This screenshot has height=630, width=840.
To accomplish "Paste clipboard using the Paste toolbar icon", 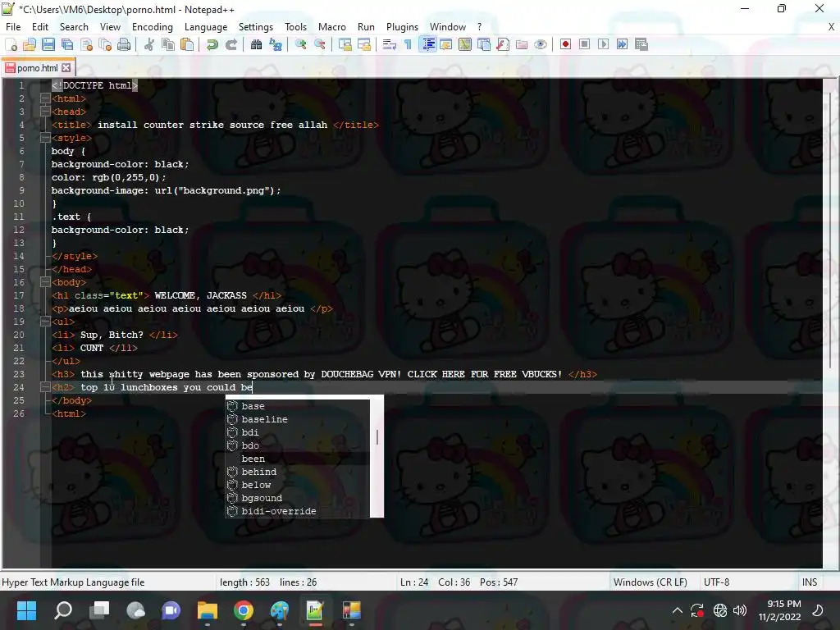I will 187,44.
